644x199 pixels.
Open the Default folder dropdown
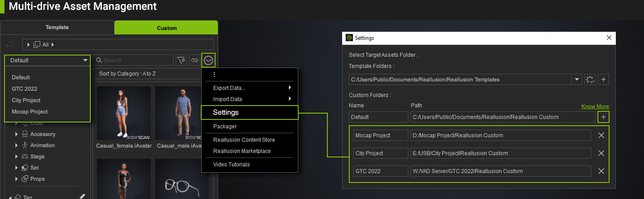tap(48, 60)
